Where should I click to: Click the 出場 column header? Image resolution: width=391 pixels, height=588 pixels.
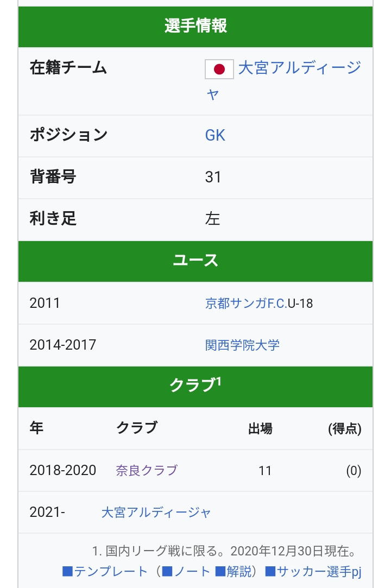click(260, 429)
